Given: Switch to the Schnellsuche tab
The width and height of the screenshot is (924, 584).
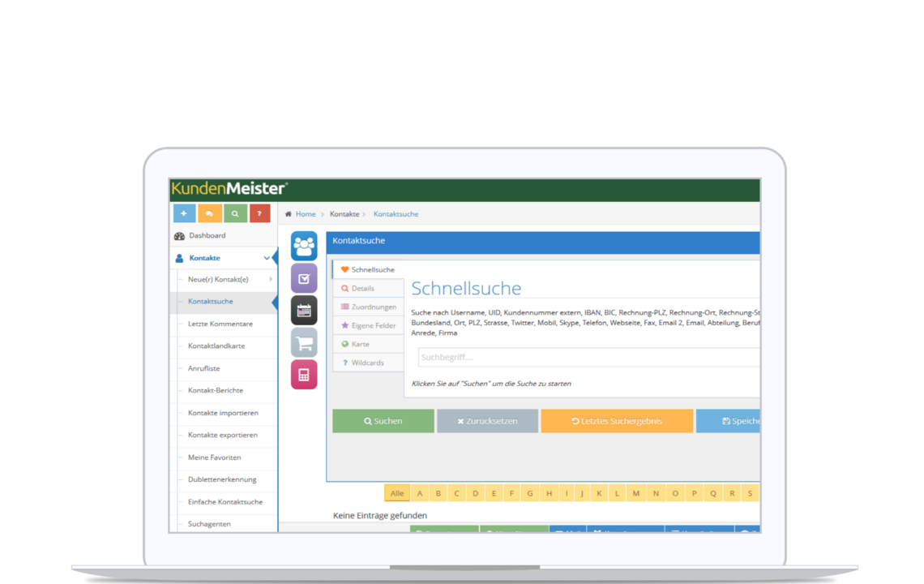Looking at the screenshot, I should [x=368, y=269].
